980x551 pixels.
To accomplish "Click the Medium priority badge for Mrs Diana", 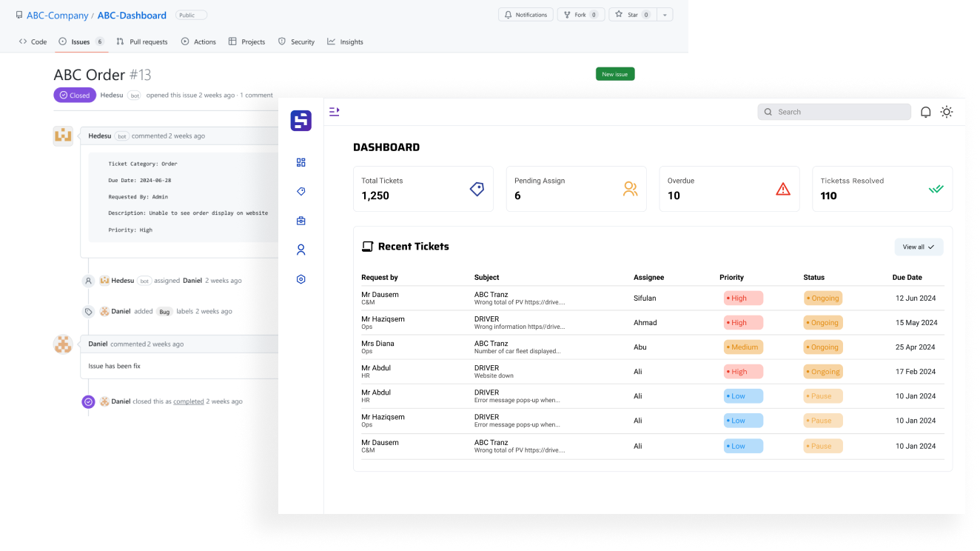I will pyautogui.click(x=743, y=347).
